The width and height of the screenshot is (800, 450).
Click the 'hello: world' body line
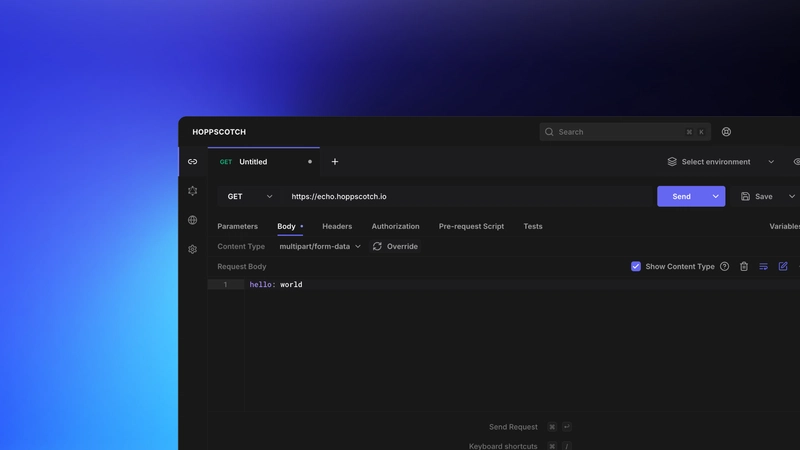[276, 285]
